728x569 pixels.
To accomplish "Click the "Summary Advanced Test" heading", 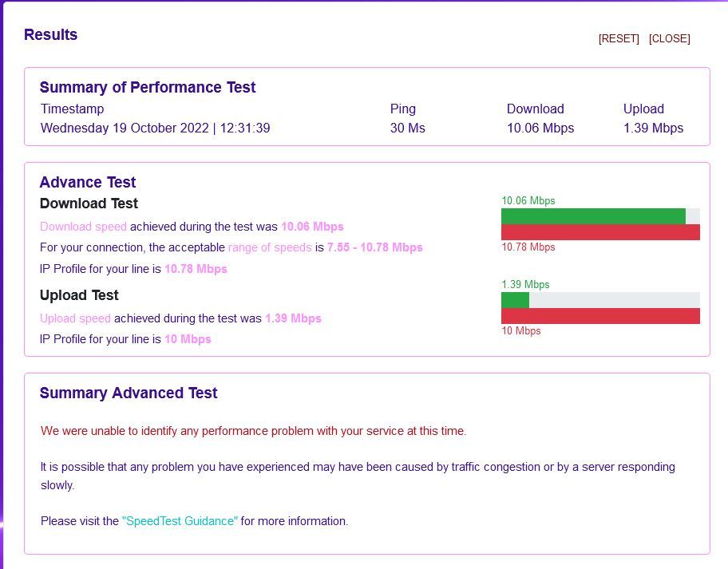I will tap(129, 393).
